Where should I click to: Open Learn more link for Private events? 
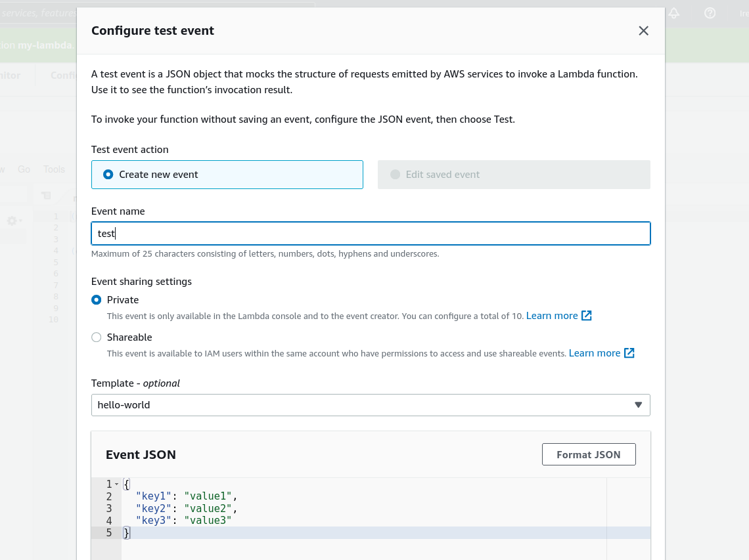(552, 316)
